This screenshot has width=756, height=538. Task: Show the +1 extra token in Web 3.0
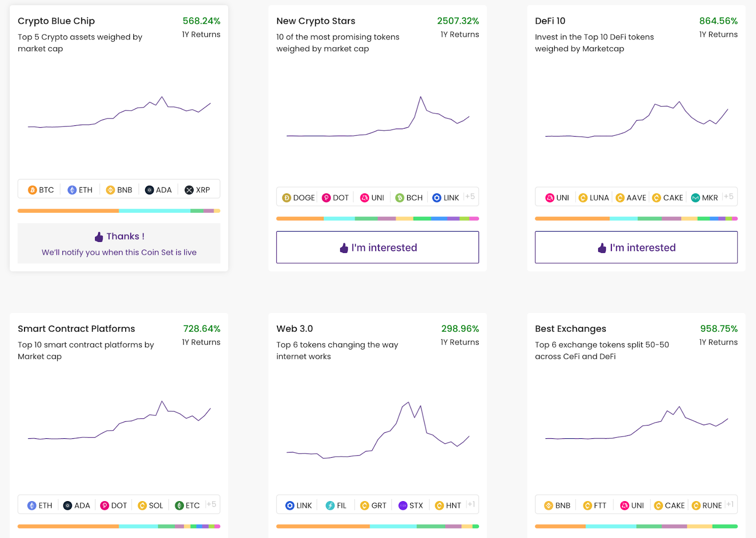point(471,504)
